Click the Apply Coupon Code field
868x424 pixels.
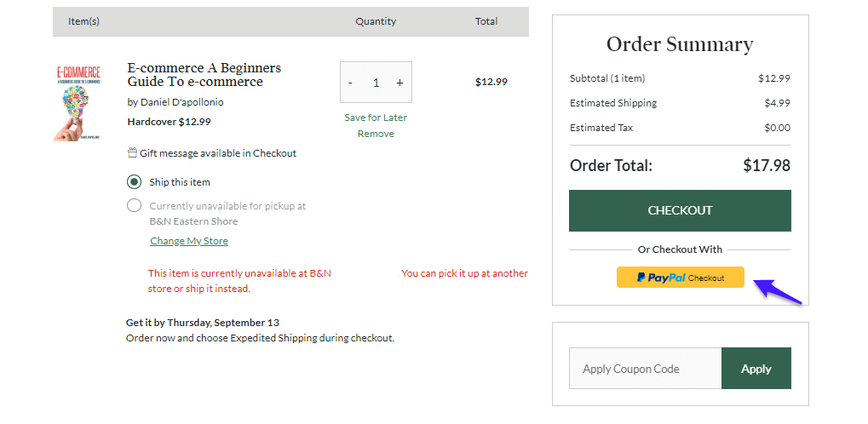click(645, 369)
